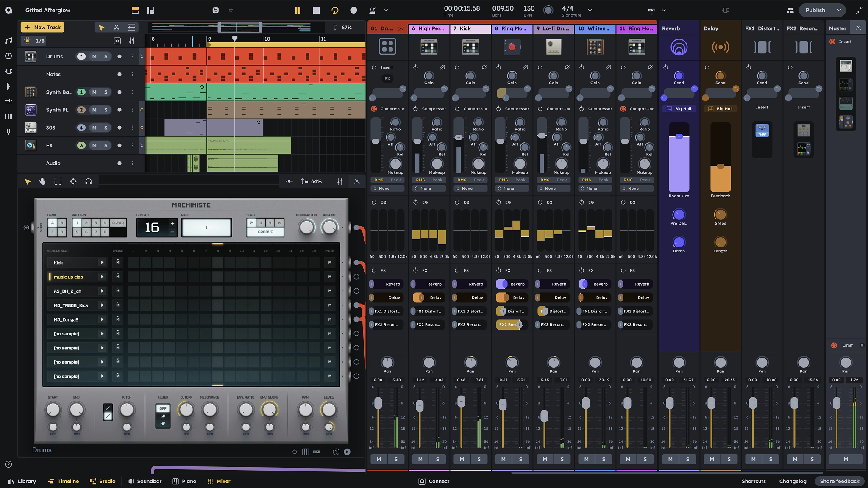Open compressor sidechain None dropdown on G1 Drums
868x488 pixels.
click(x=387, y=189)
